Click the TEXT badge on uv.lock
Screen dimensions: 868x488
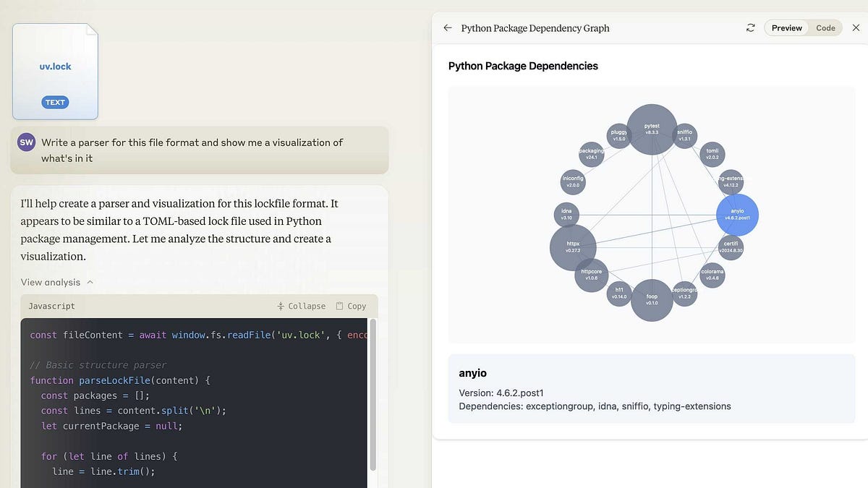(56, 103)
